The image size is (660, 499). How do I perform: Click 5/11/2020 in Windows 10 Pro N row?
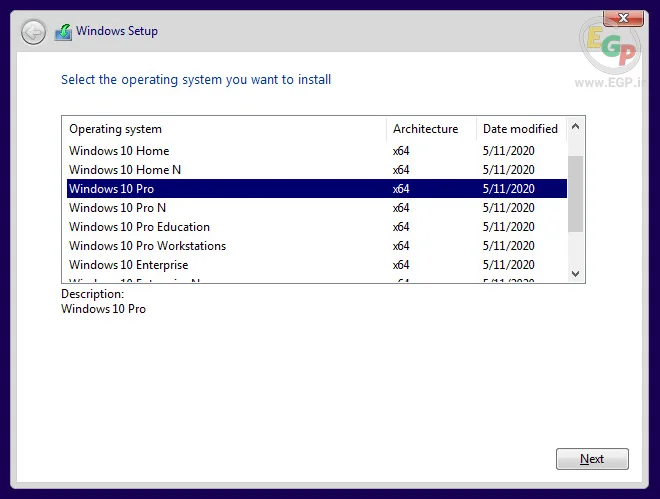[508, 207]
